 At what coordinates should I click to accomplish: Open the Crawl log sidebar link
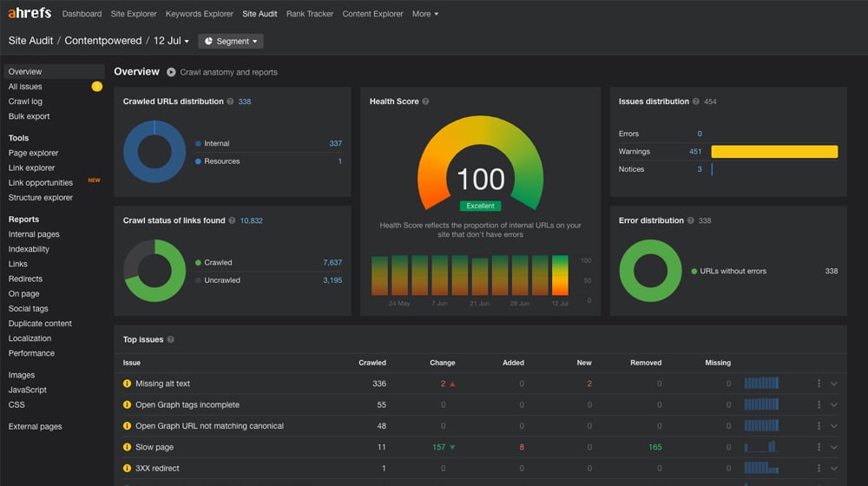pyautogui.click(x=25, y=102)
